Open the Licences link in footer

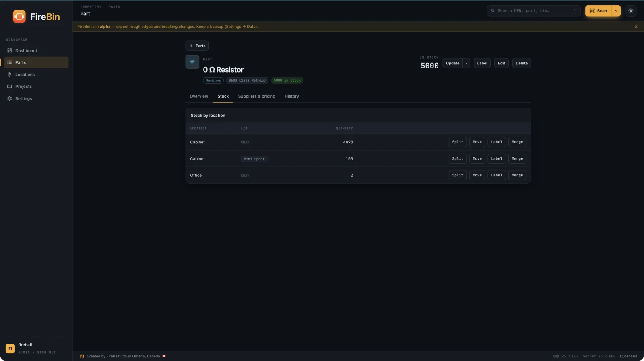tap(628, 356)
